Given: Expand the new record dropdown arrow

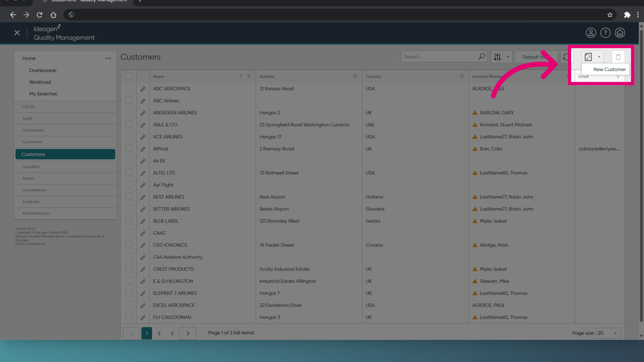Looking at the screenshot, I should click(x=599, y=57).
